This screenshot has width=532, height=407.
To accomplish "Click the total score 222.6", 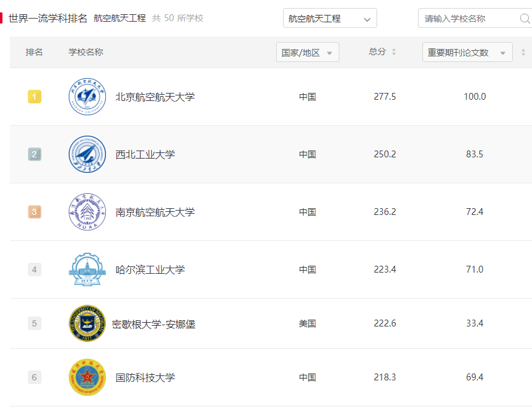I will point(385,323).
